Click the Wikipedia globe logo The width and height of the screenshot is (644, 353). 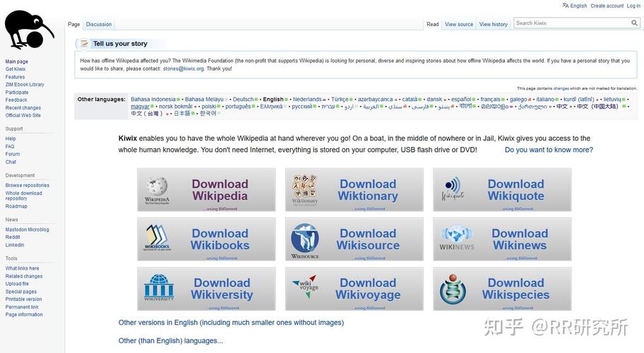pyautogui.click(x=157, y=190)
